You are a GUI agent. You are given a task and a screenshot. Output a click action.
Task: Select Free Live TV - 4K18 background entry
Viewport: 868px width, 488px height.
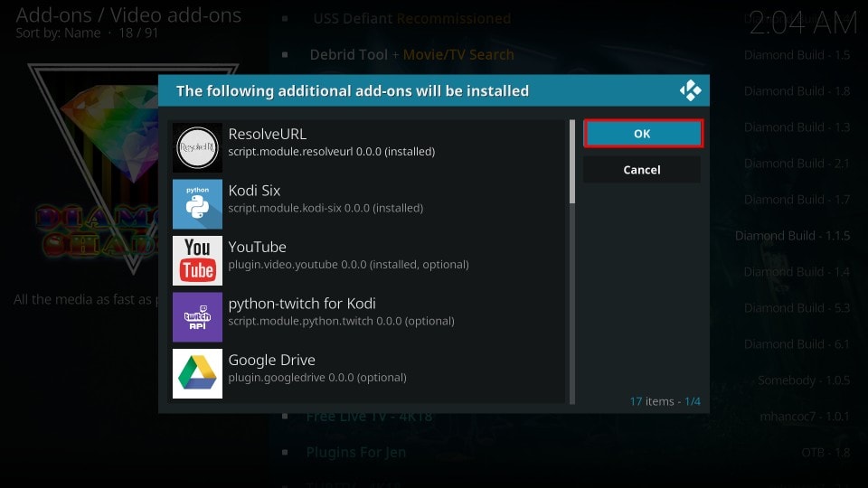(x=369, y=417)
